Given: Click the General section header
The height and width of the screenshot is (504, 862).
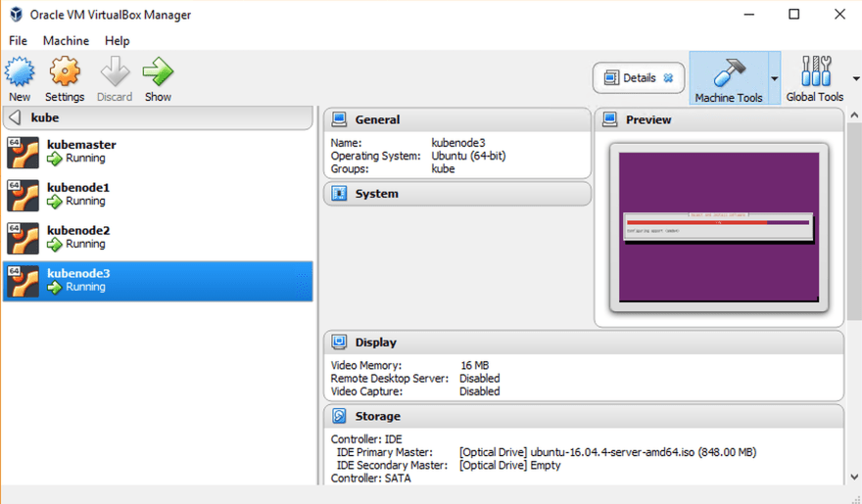Looking at the screenshot, I should pos(457,119).
